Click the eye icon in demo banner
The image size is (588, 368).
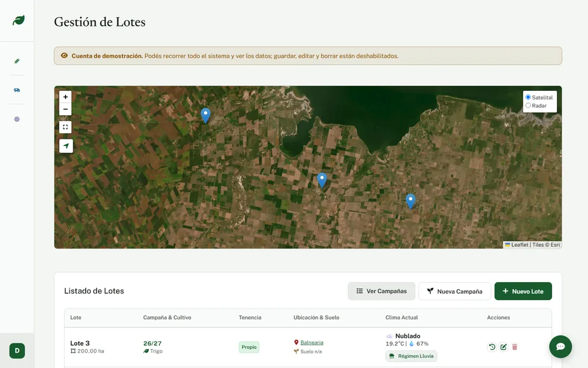coord(64,55)
